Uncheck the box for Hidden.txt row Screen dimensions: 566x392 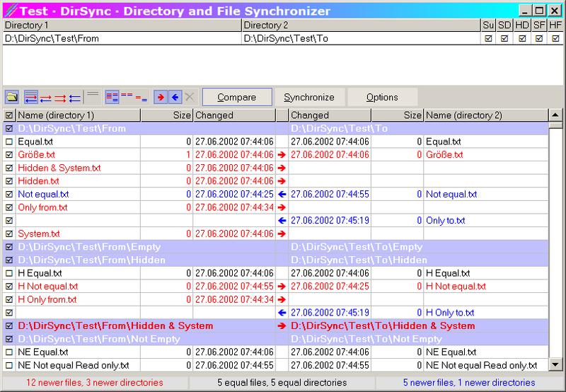pyautogui.click(x=9, y=181)
